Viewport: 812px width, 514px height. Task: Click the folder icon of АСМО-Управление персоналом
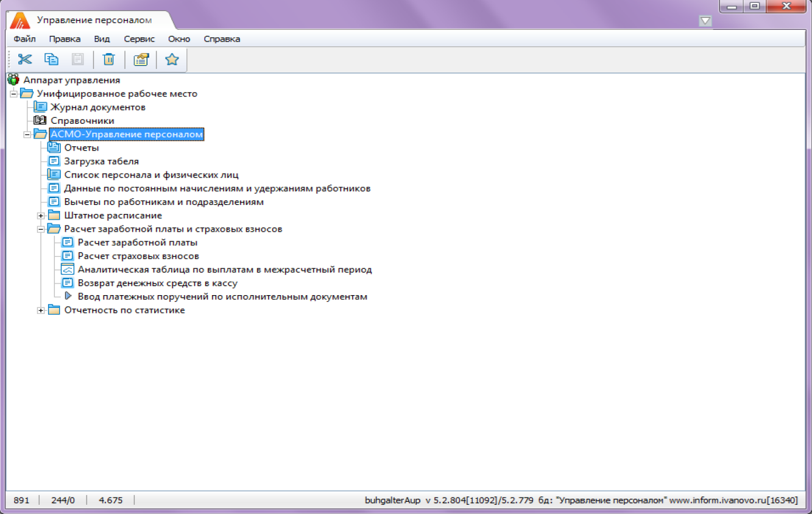click(x=40, y=134)
